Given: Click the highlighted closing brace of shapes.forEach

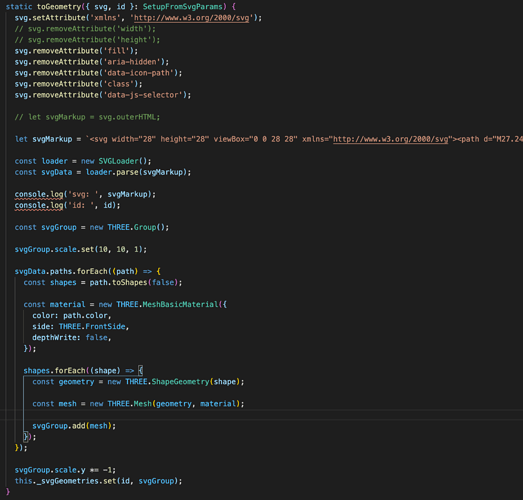Looking at the screenshot, I should click(x=26, y=436).
